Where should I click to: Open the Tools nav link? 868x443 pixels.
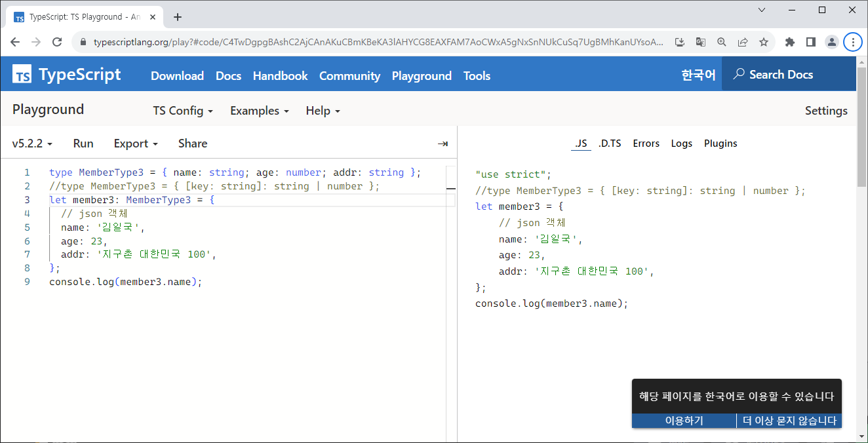(477, 76)
